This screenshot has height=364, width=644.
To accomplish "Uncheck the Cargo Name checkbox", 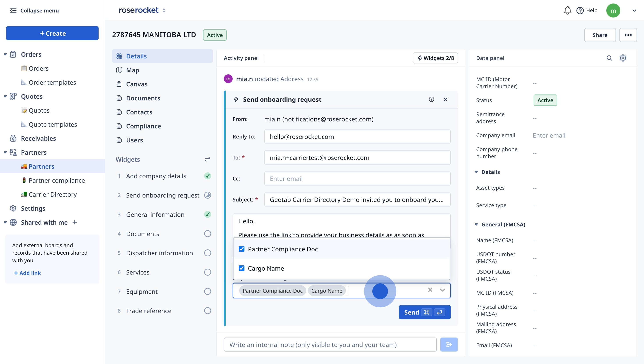I will pos(241,268).
